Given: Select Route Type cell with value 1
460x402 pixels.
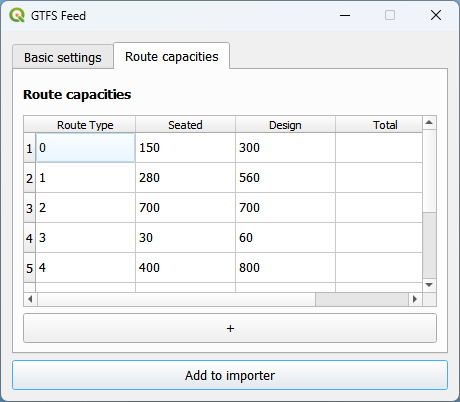Looking at the screenshot, I should point(85,178).
